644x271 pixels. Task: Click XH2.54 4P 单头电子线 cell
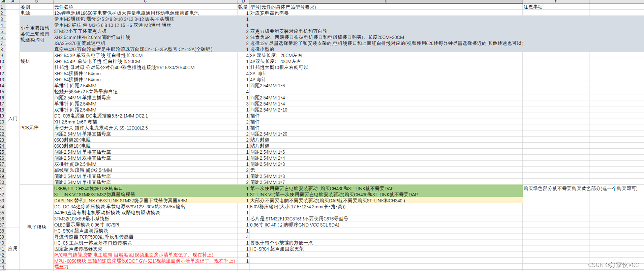(x=145, y=61)
